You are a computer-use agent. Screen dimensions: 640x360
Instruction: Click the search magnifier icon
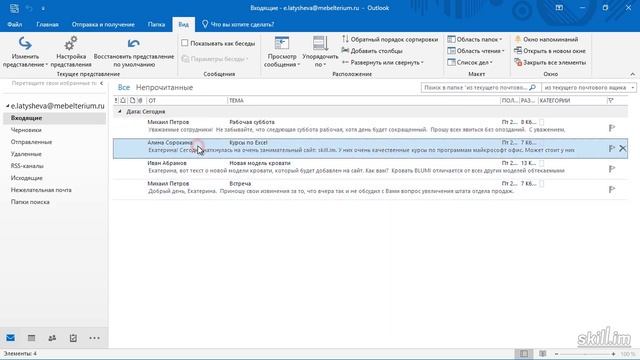pyautogui.click(x=532, y=87)
